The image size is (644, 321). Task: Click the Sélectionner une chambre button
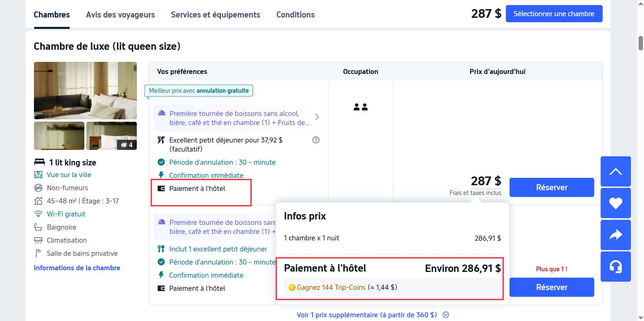click(x=554, y=14)
